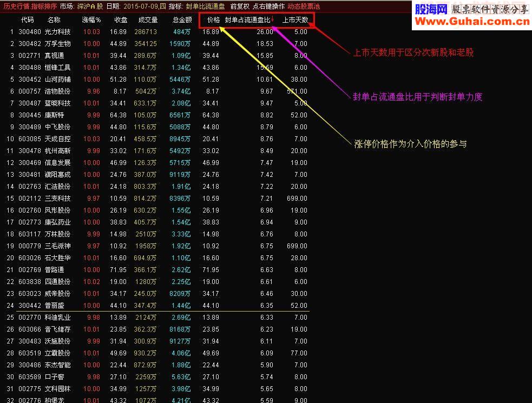Click the 中飞股份 stock name
532x403 pixels.
(x=58, y=127)
